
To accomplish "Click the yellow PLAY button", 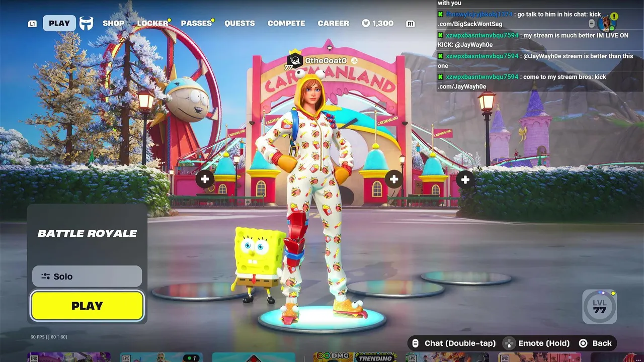I will tap(87, 306).
